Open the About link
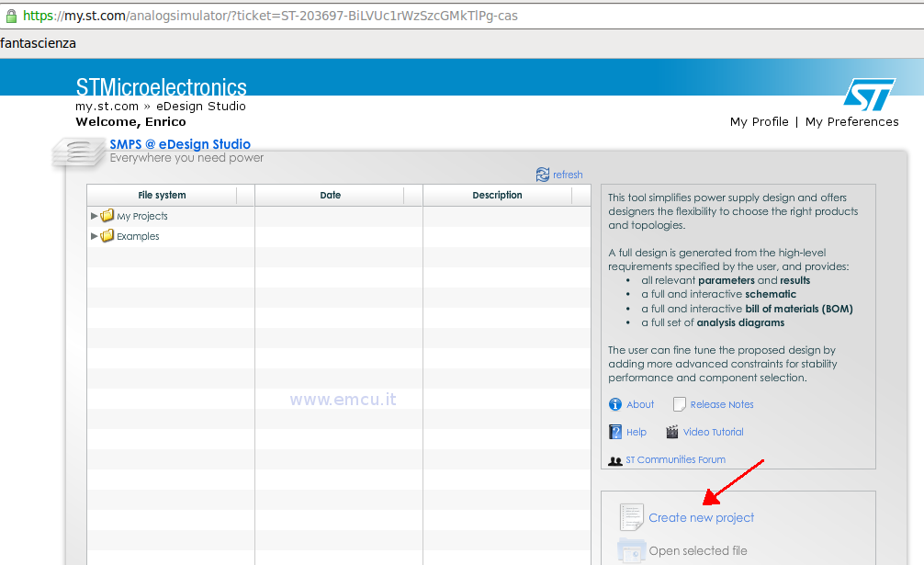 point(640,404)
